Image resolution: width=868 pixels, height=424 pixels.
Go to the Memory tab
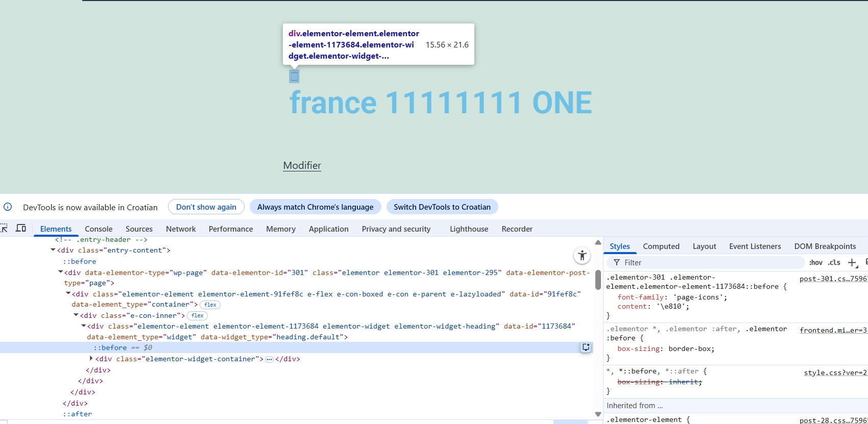coord(281,229)
